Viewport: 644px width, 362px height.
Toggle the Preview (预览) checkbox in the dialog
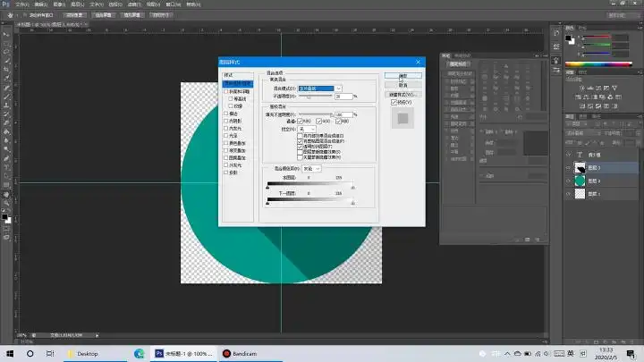(x=394, y=103)
